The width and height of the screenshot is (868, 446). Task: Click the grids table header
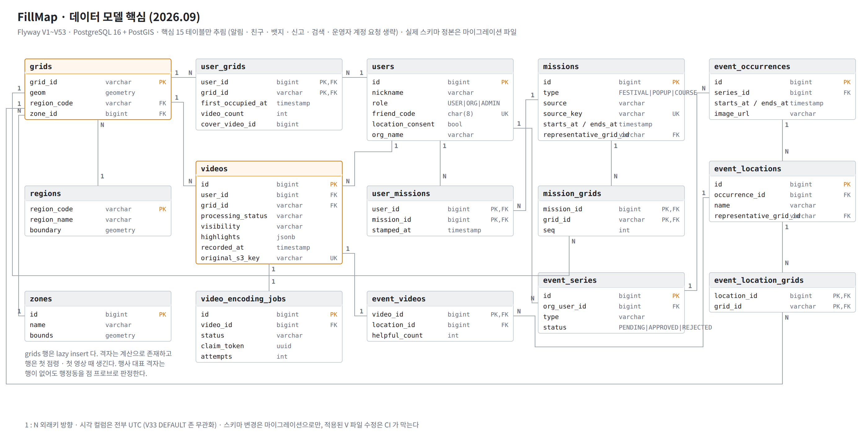(98, 66)
